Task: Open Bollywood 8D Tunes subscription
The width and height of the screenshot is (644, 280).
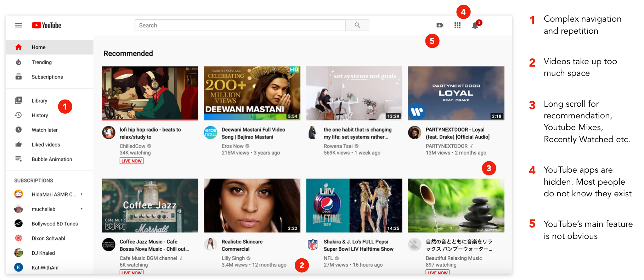Action: tap(50, 224)
